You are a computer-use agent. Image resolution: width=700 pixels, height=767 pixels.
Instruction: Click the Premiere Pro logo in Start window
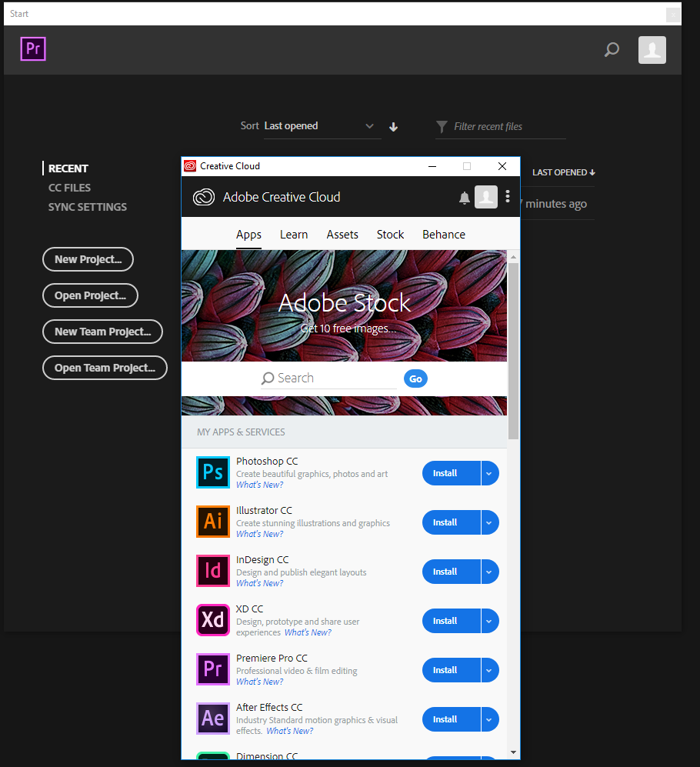pos(33,49)
